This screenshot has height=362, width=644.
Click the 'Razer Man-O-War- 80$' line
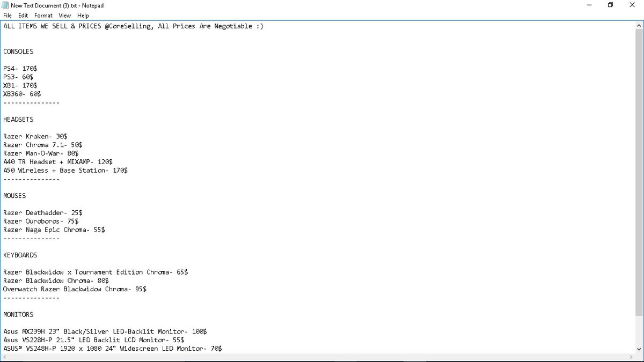pos(41,153)
